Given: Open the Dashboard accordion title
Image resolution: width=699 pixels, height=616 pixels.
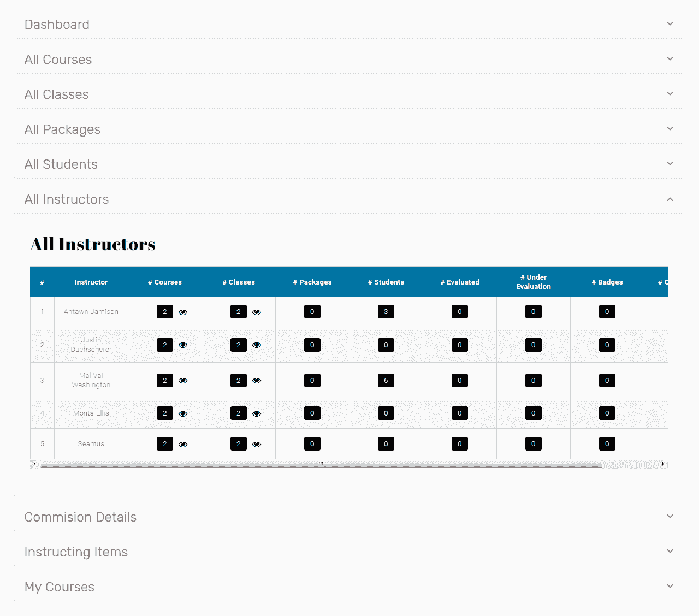Looking at the screenshot, I should pyautogui.click(x=57, y=25).
